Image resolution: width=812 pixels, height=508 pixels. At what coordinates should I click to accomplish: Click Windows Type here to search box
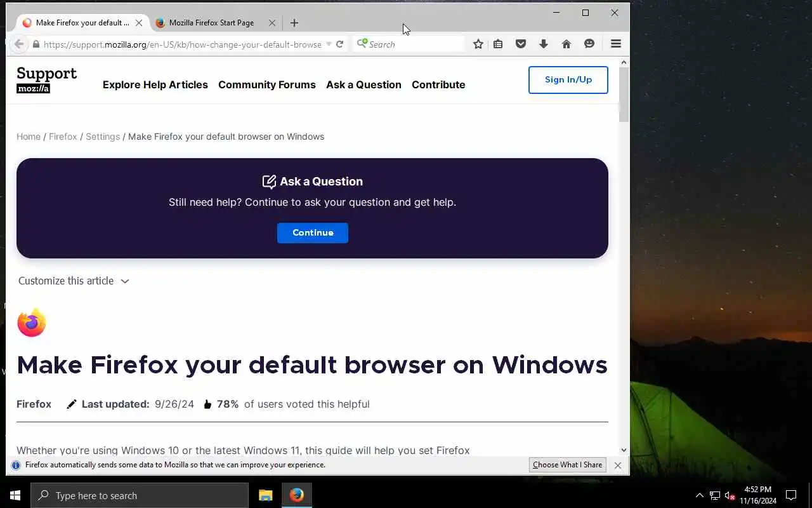point(140,495)
